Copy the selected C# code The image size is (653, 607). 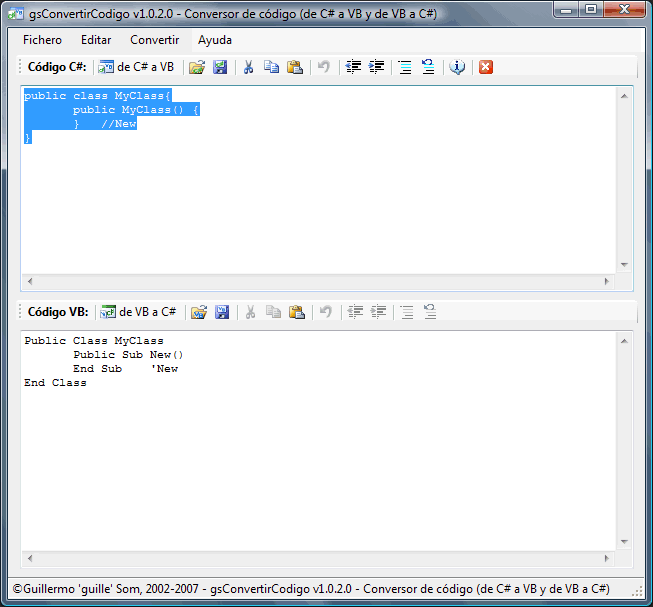pyautogui.click(x=271, y=67)
